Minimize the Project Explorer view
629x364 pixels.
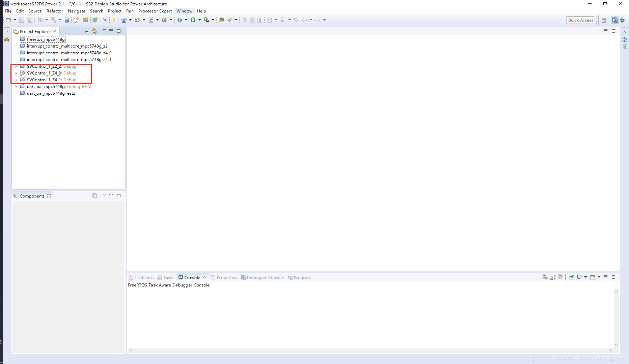[x=111, y=30]
